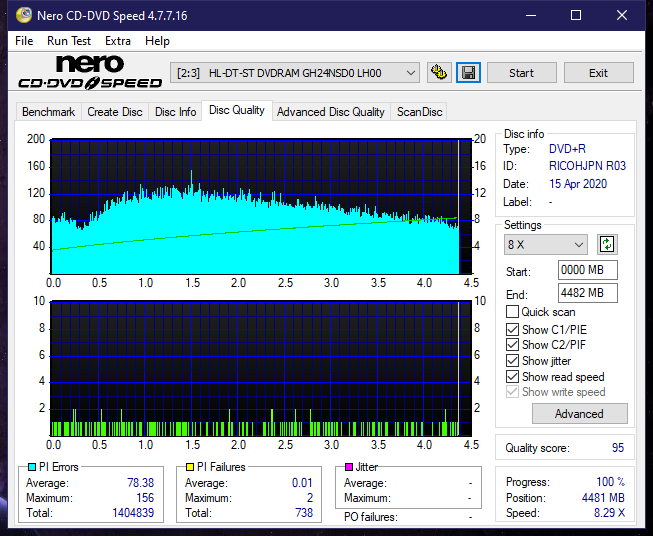Click the End 4482 MB field
Screen dimensions: 653x536
point(588,293)
